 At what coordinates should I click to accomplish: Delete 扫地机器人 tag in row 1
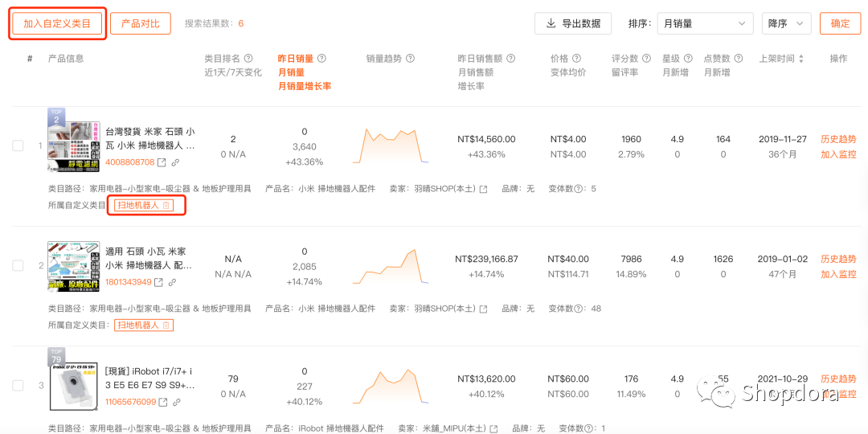coord(166,206)
